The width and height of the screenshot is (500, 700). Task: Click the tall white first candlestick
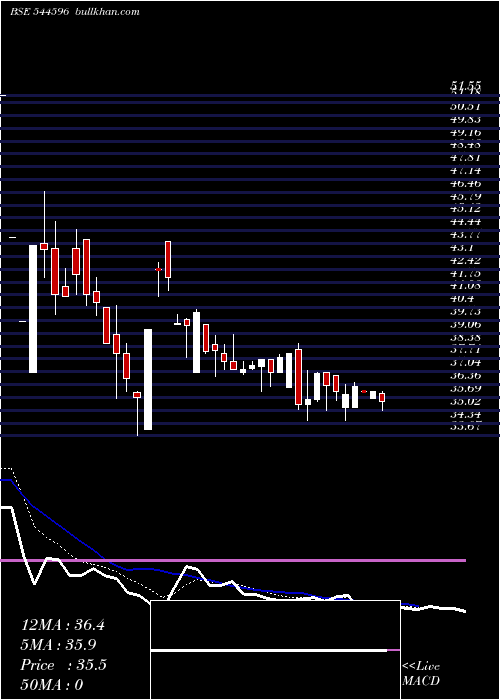33,308
